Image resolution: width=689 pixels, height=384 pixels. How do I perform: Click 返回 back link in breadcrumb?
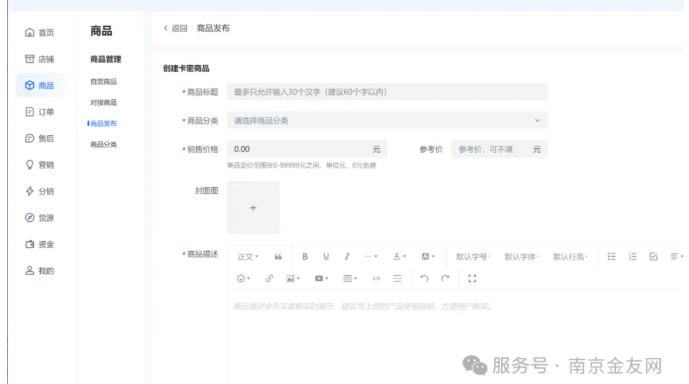click(176, 28)
